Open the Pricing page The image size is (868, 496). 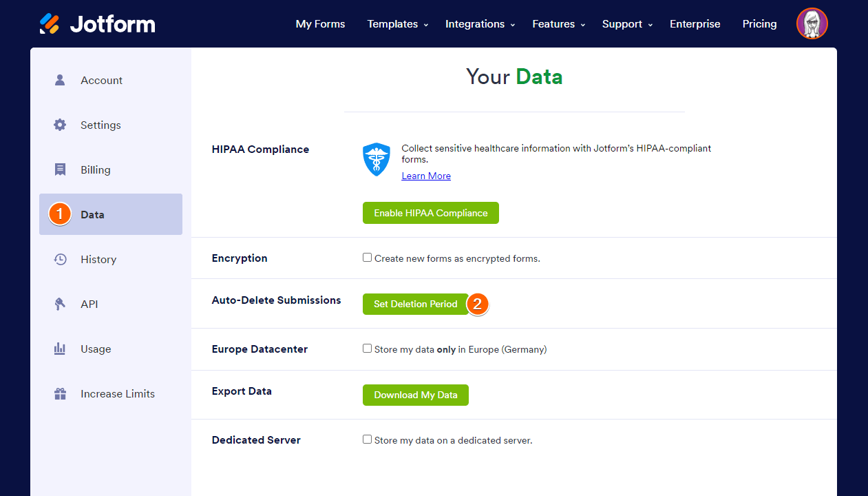[760, 24]
